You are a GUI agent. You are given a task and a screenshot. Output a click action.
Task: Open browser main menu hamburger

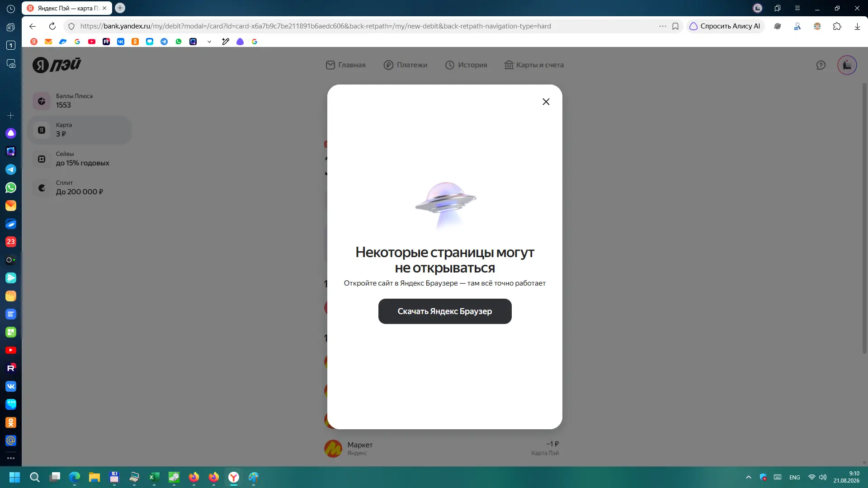(797, 8)
